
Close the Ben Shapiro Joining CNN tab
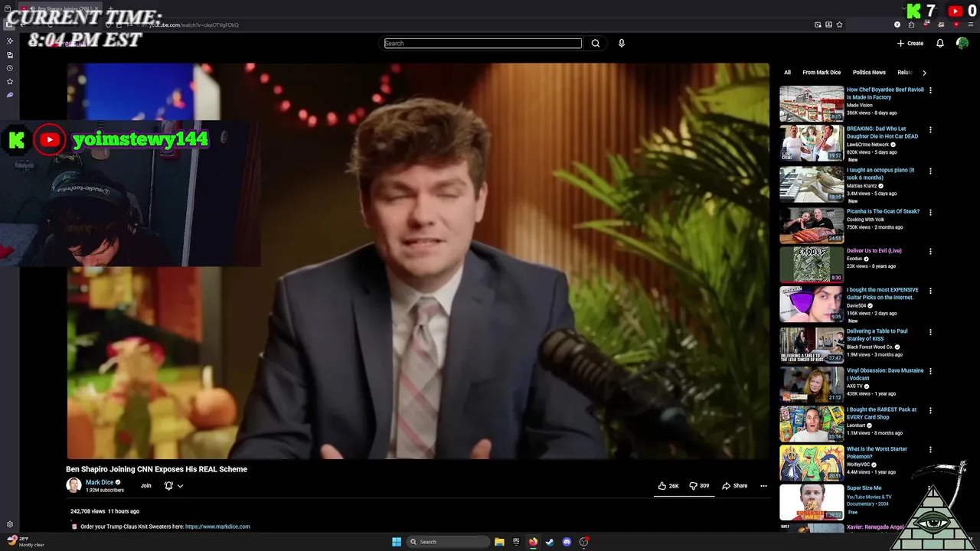(x=95, y=9)
